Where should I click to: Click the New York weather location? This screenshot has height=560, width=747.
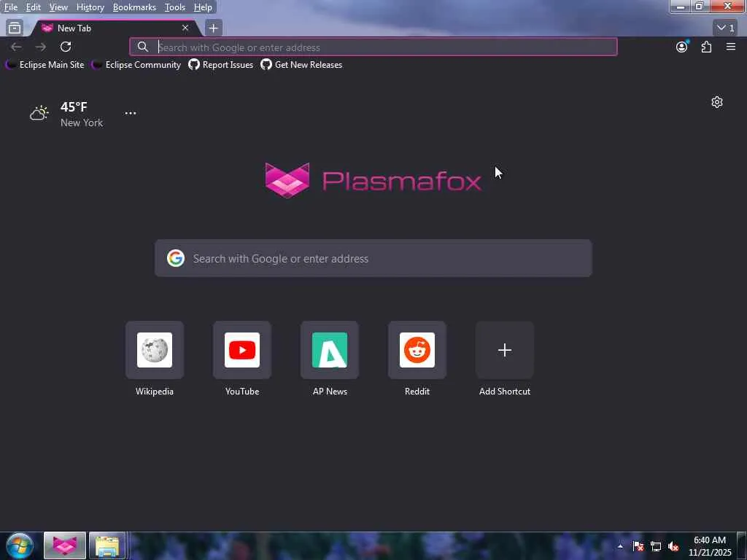pos(82,122)
